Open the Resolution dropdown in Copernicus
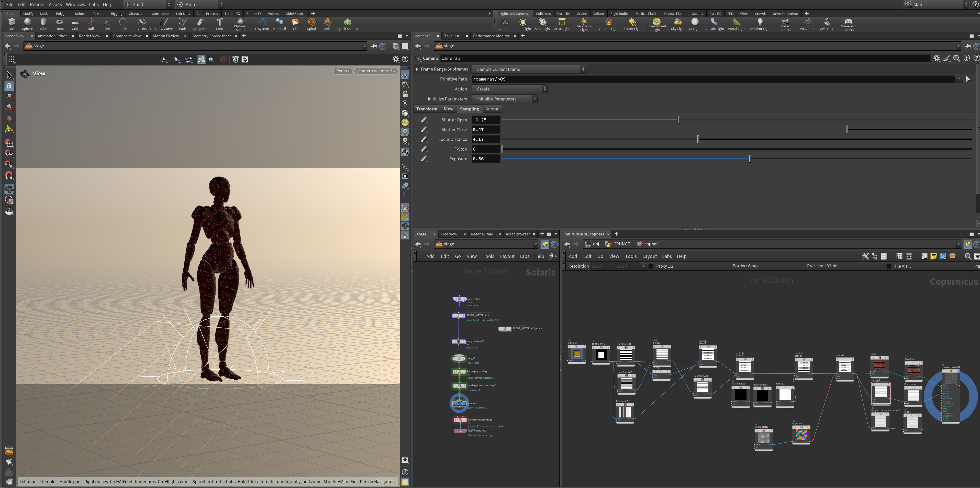Screen dimensions: 980x488 pos(643,266)
